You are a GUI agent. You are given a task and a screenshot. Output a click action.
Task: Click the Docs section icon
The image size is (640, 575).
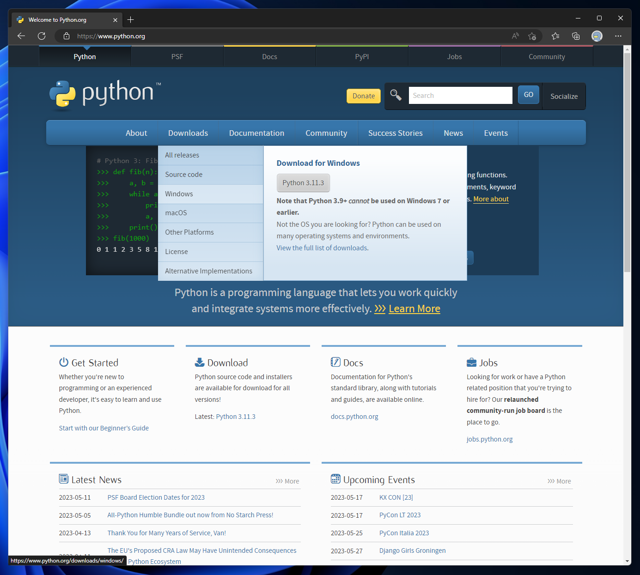click(336, 362)
